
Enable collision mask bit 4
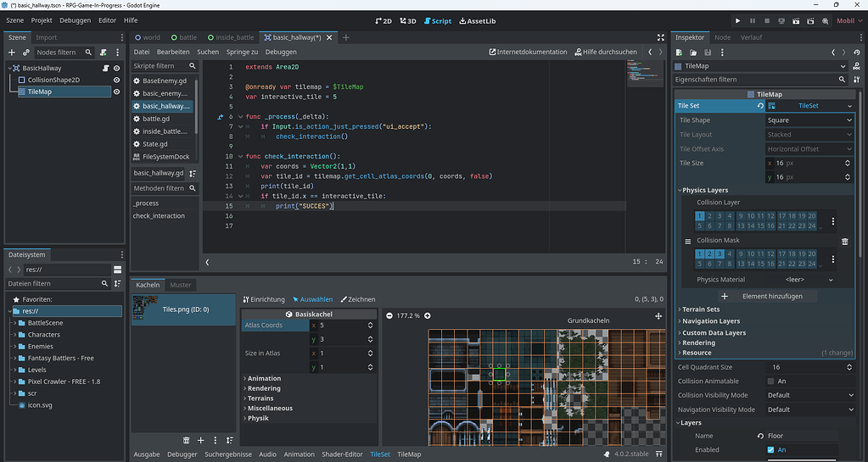pyautogui.click(x=730, y=254)
